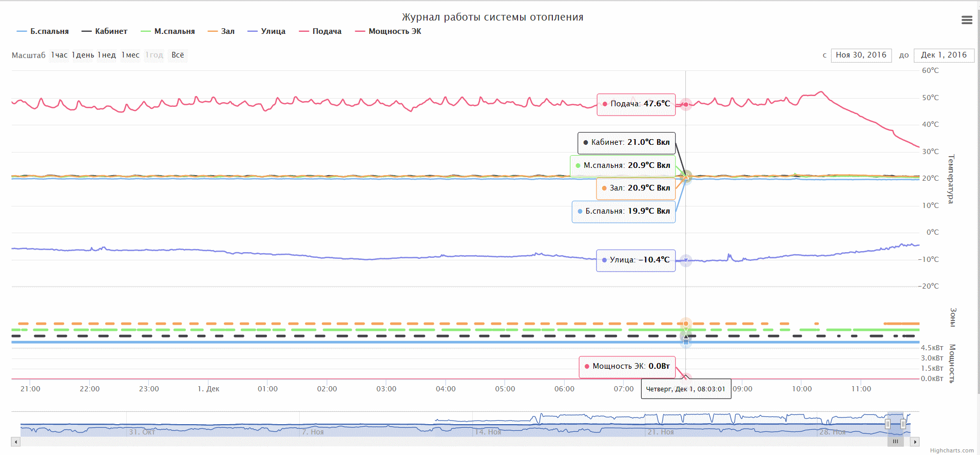Switch scale to 1нед
980x455 pixels.
[x=107, y=55]
